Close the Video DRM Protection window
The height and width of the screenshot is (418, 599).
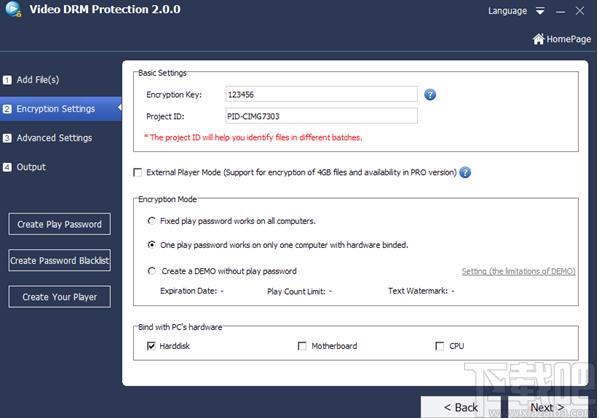coord(580,11)
